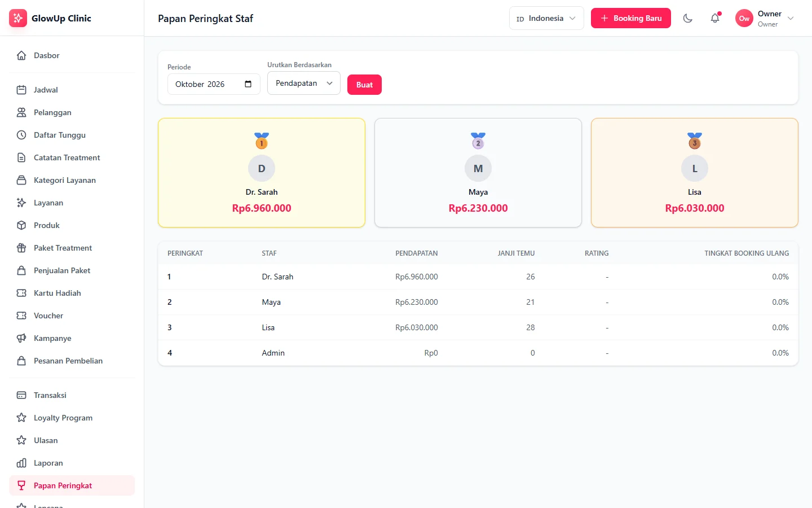Toggle dark mode moon icon

pos(688,18)
